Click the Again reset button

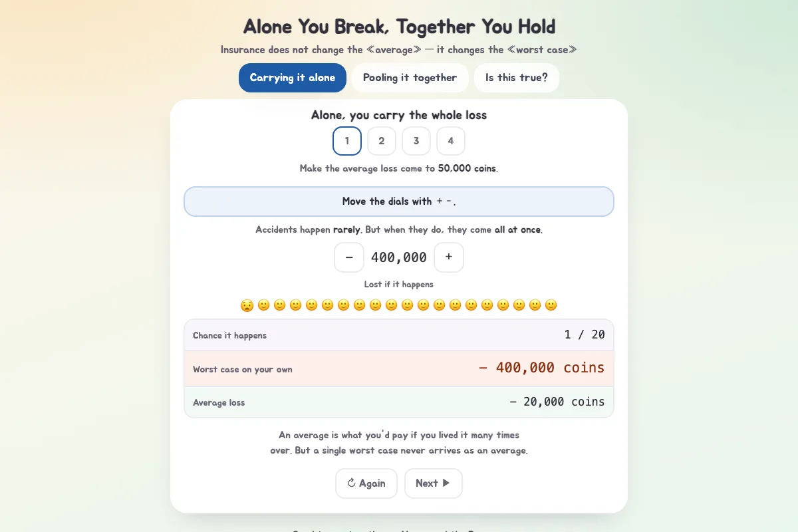366,483
